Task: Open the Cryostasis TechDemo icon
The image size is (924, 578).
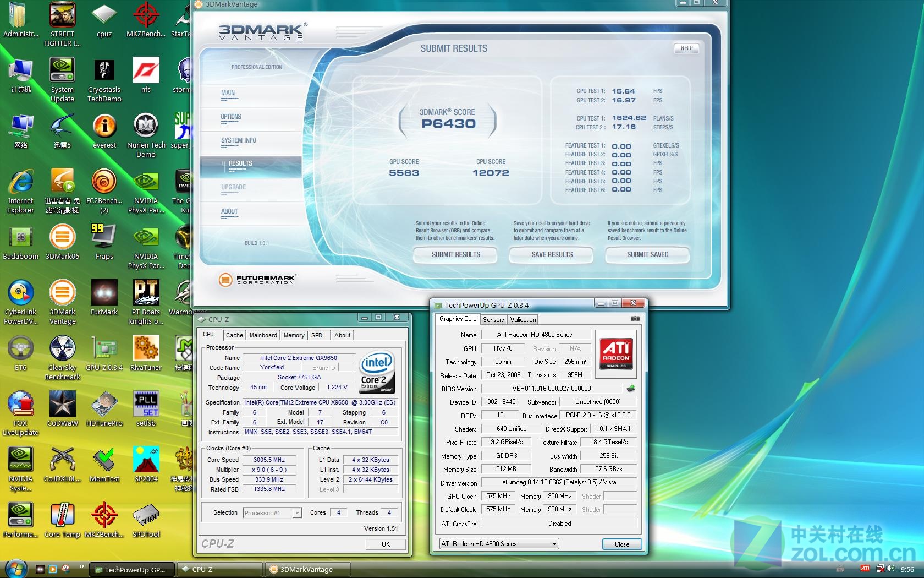Action: click(104, 80)
